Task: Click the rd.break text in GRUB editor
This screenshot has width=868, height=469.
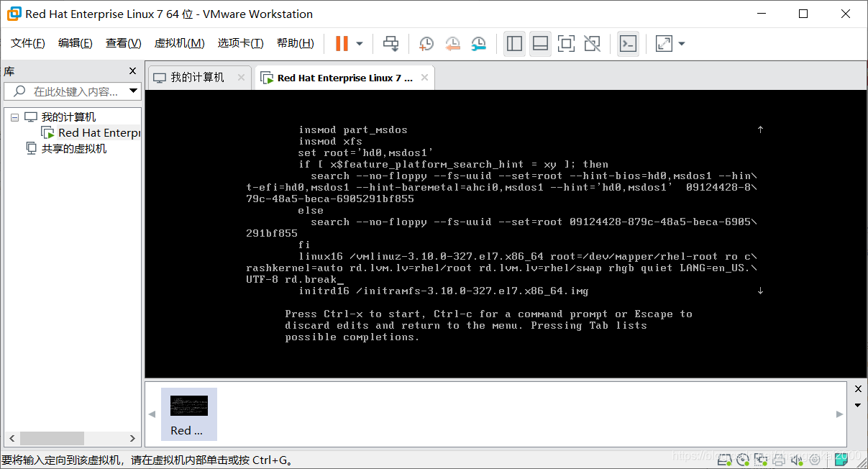Action: pos(311,279)
